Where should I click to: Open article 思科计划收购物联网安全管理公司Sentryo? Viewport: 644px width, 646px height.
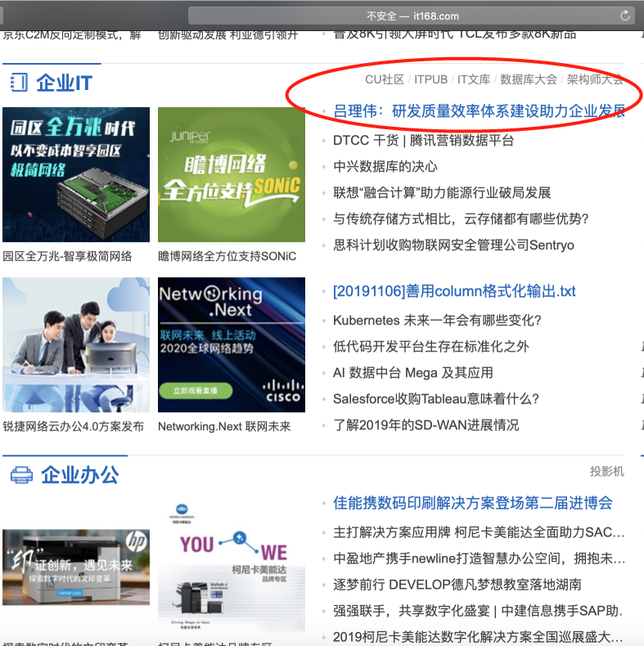click(453, 245)
